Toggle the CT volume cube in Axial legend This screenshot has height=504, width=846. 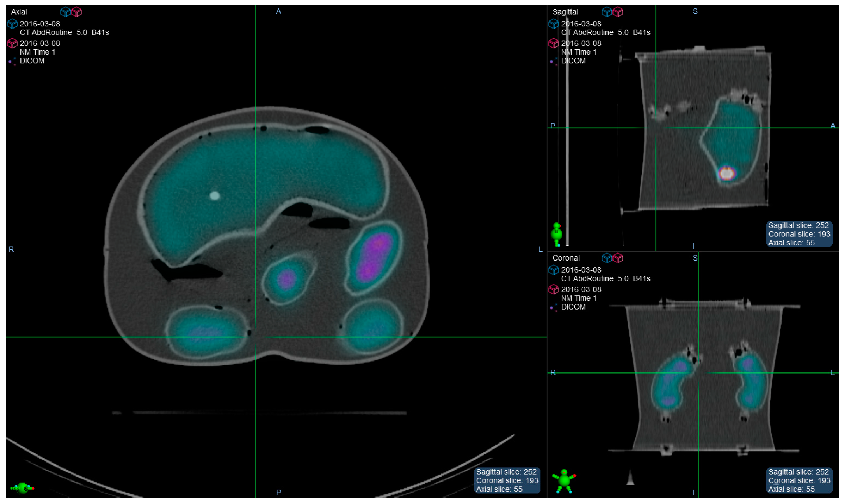click(12, 24)
